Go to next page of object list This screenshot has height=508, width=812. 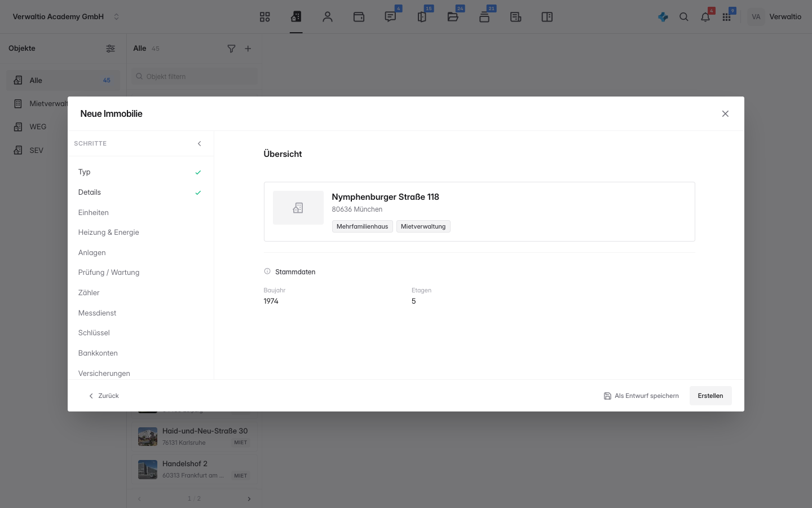pos(249,499)
